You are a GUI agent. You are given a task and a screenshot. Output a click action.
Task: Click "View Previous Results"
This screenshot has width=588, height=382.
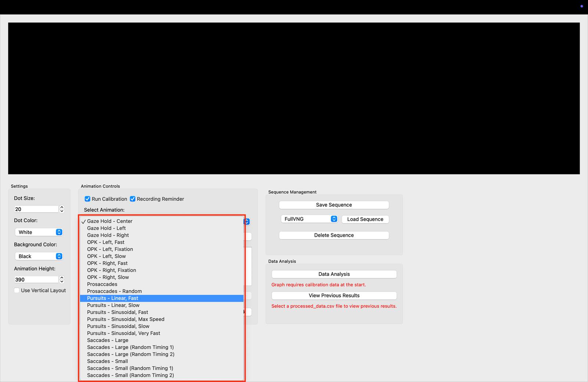(334, 295)
